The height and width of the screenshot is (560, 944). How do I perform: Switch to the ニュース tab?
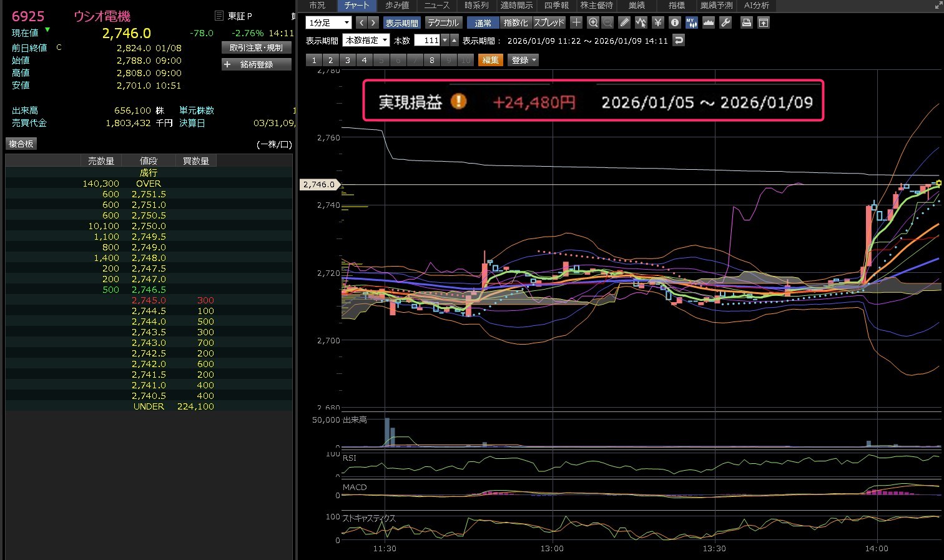coord(436,5)
